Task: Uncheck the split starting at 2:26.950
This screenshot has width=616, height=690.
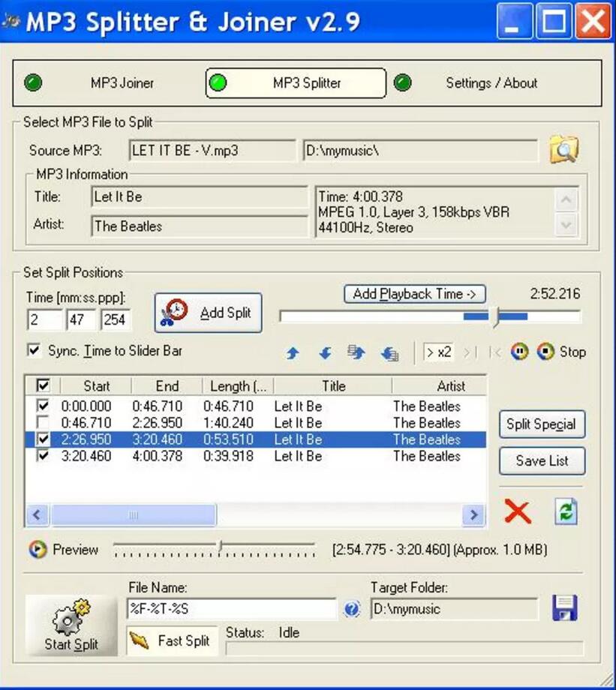Action: (x=43, y=439)
